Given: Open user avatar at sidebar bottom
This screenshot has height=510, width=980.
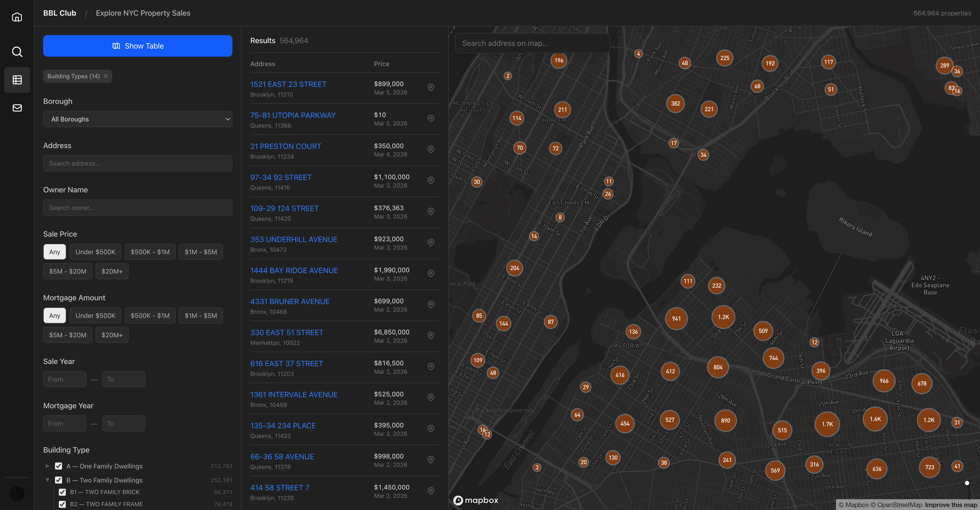Looking at the screenshot, I should pyautogui.click(x=17, y=494).
